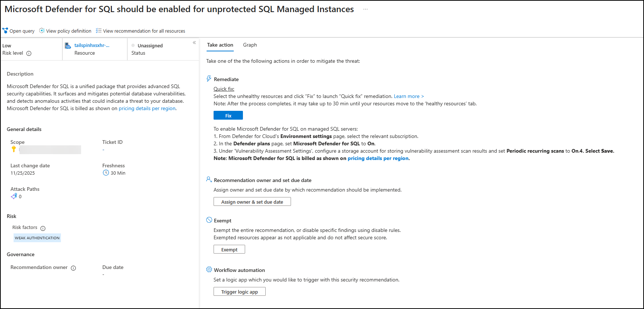This screenshot has width=644, height=309.
Task: Open pricing details per region in Description
Action: pos(147,108)
